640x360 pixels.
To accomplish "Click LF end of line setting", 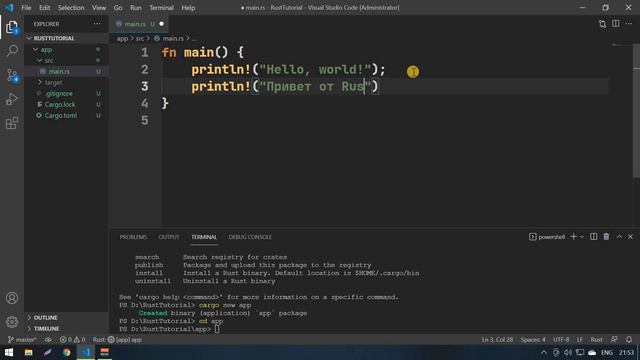I will tap(580, 340).
